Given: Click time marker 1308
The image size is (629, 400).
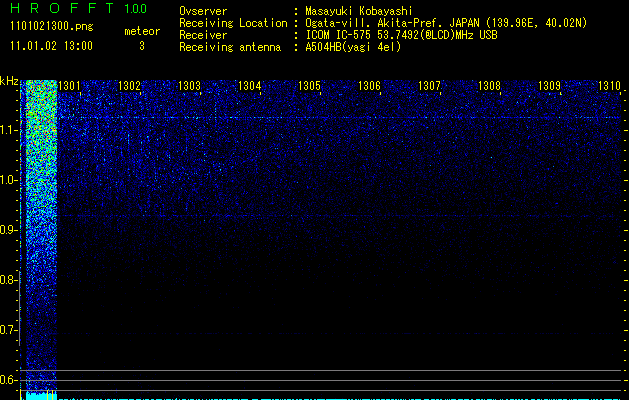Looking at the screenshot, I should pyautogui.click(x=489, y=86).
